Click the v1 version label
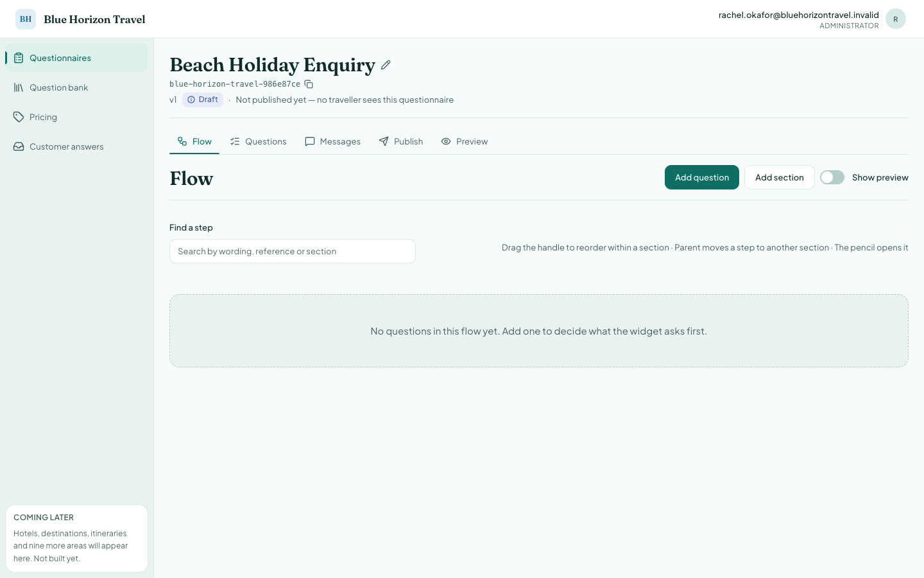924x578 pixels. tap(173, 100)
